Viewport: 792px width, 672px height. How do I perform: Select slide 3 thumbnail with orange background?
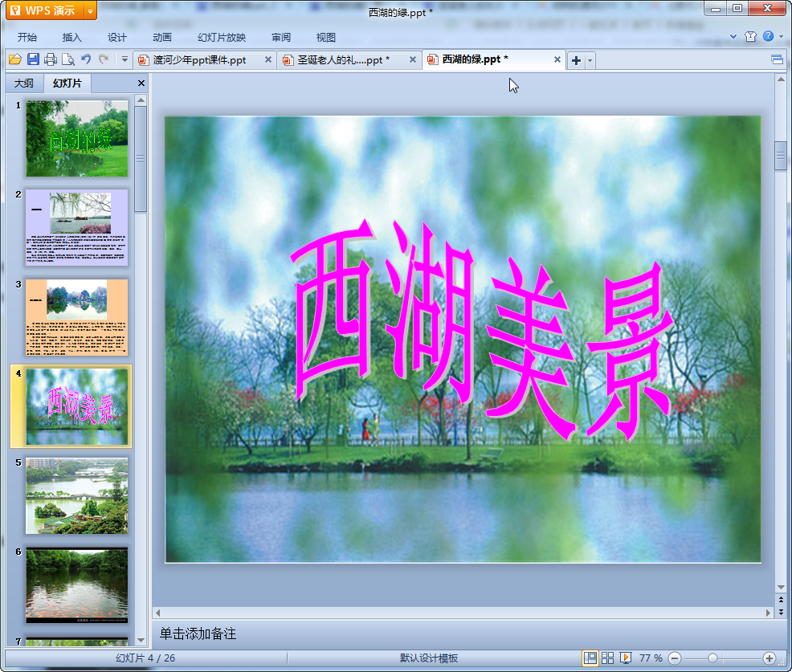tap(77, 317)
